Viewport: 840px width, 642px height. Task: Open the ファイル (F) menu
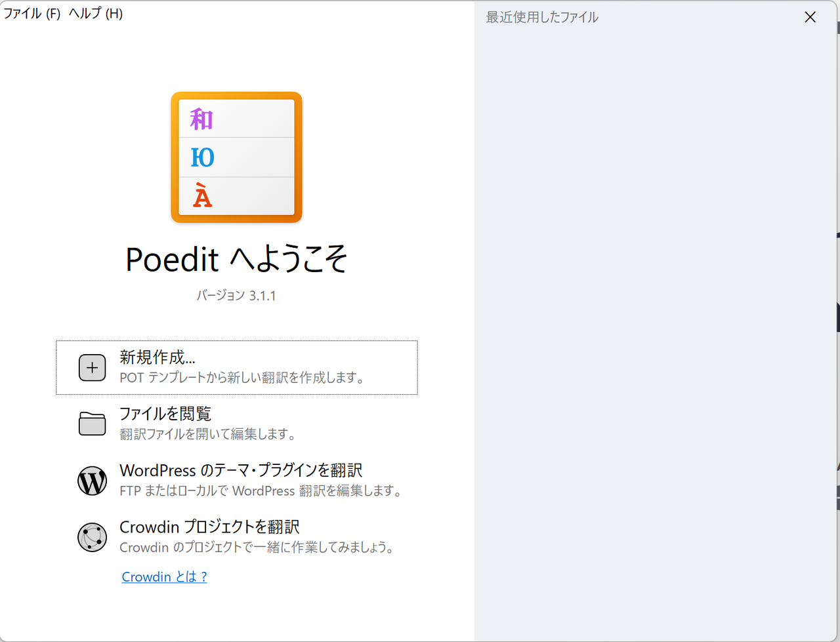click(x=31, y=14)
